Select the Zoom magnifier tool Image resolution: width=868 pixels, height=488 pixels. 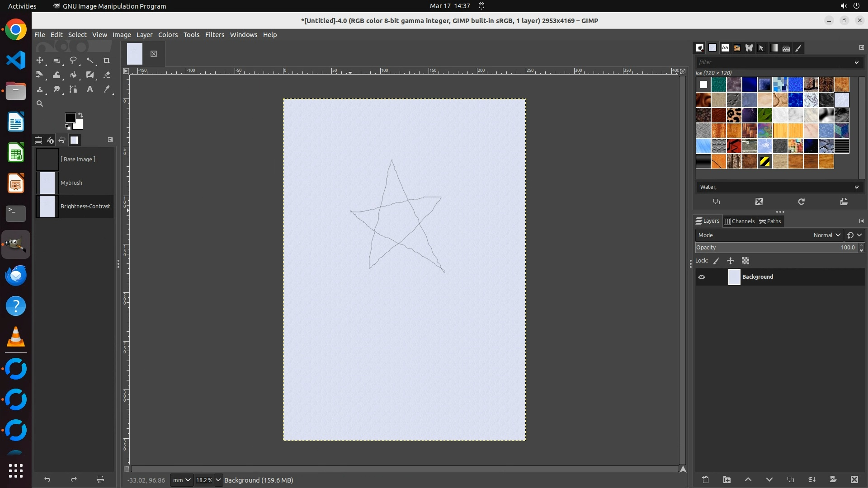point(40,103)
